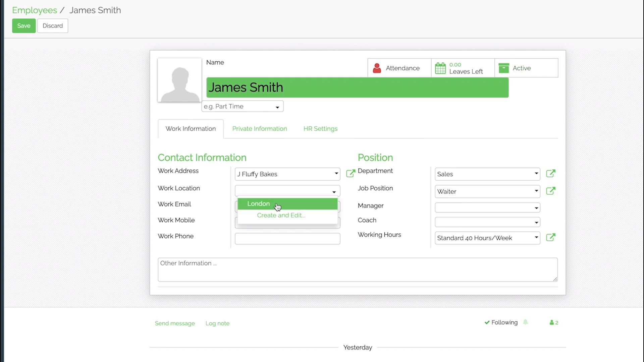
Task: Click the green Save button
Action: pos(24,26)
